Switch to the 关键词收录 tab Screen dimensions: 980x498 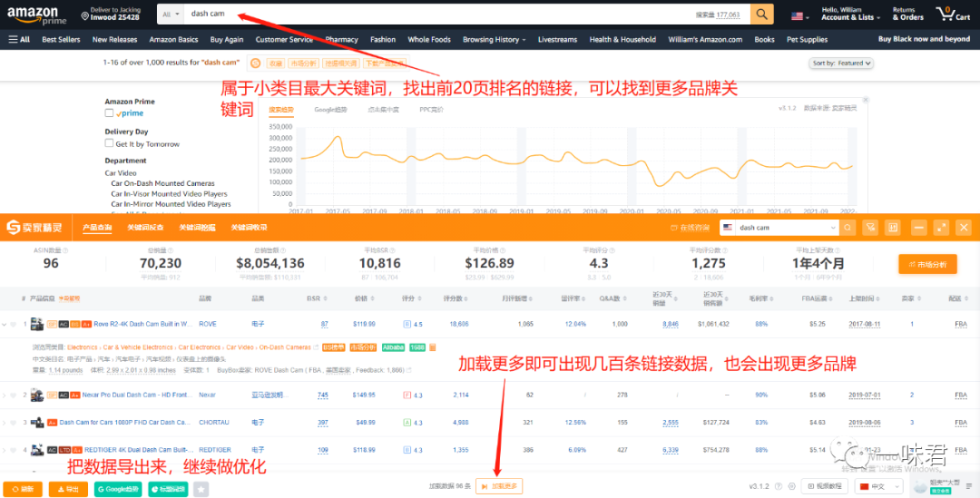click(249, 228)
